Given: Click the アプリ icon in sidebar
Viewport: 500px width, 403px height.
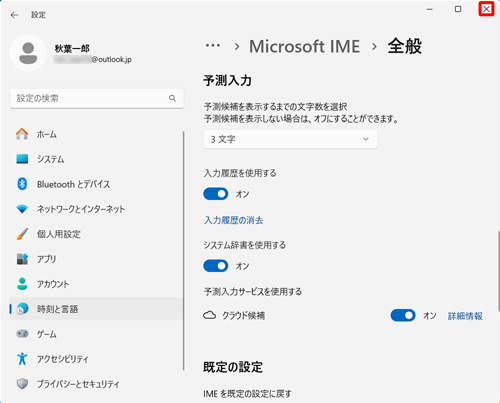Looking at the screenshot, I should tap(22, 259).
